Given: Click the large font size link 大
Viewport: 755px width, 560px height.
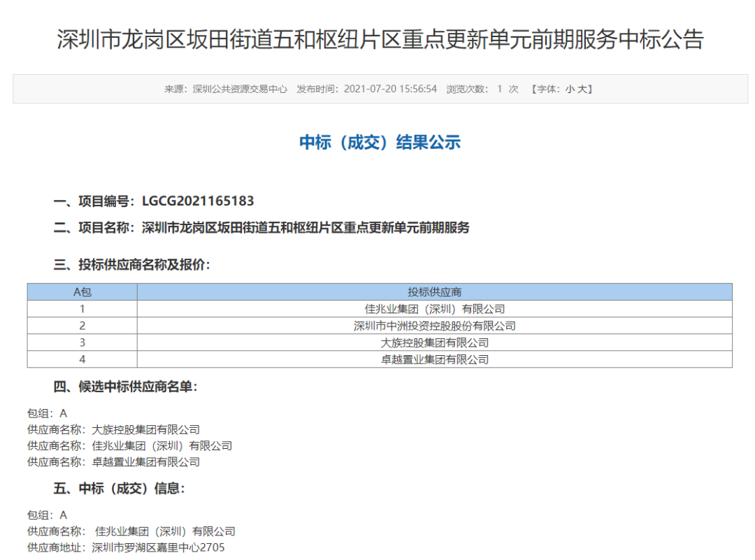Looking at the screenshot, I should pyautogui.click(x=582, y=89).
